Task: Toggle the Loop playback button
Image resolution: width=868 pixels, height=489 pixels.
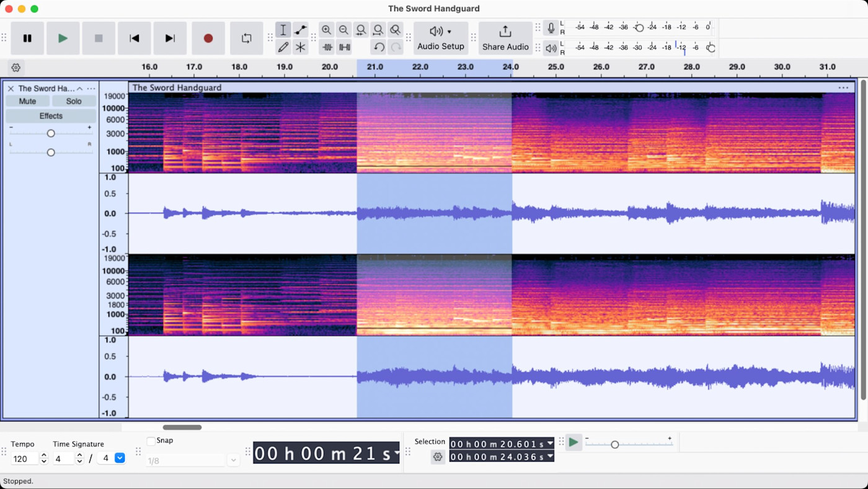Action: (x=246, y=38)
